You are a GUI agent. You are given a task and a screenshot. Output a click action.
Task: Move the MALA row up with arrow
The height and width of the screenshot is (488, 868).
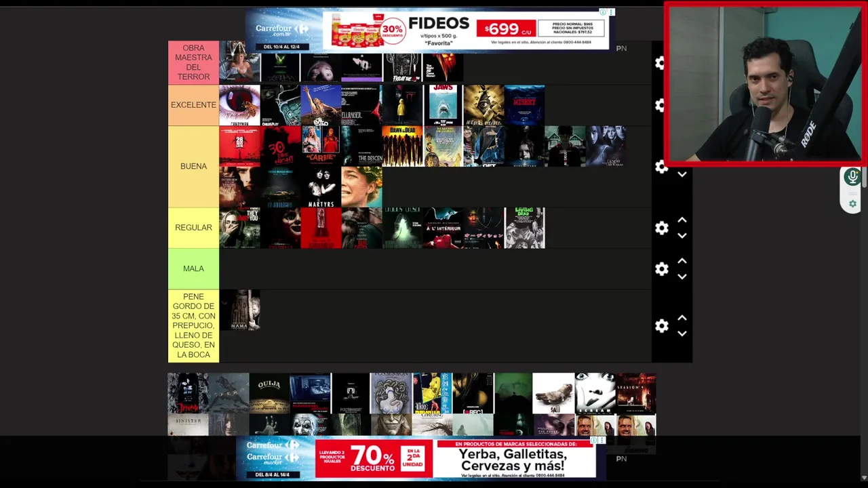pos(682,261)
